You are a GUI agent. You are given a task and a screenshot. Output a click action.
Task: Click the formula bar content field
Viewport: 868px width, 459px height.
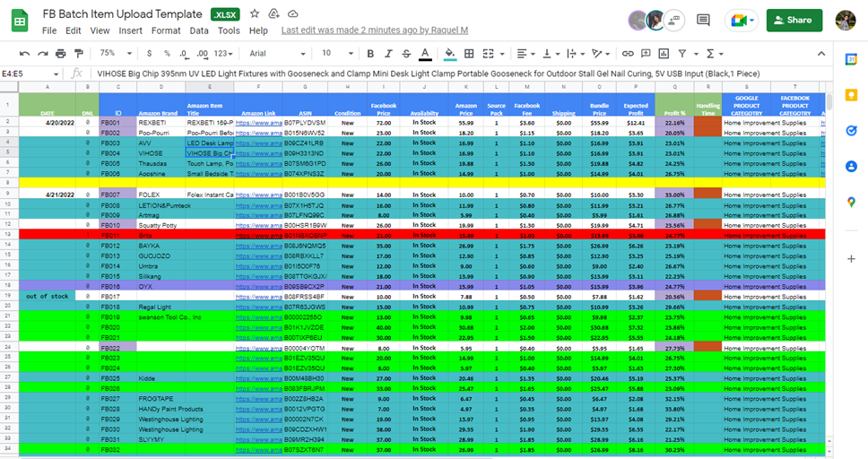(459, 74)
